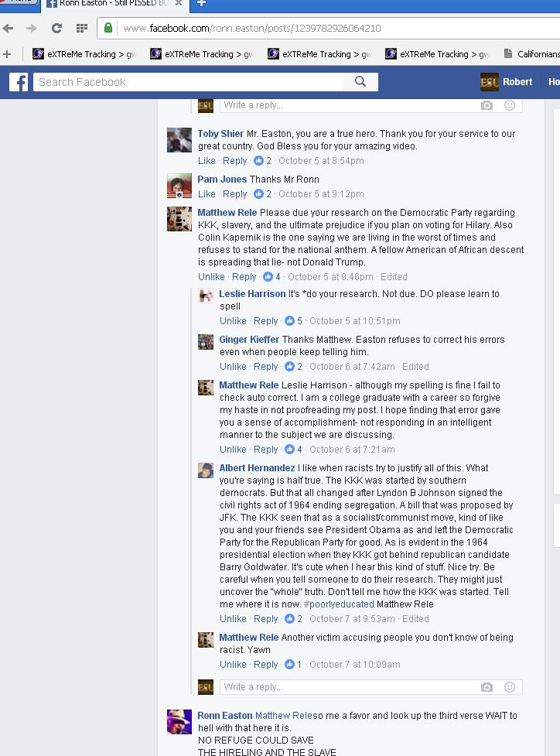The height and width of the screenshot is (756, 560).
Task: Click the Facebook logo icon
Action: click(x=19, y=82)
